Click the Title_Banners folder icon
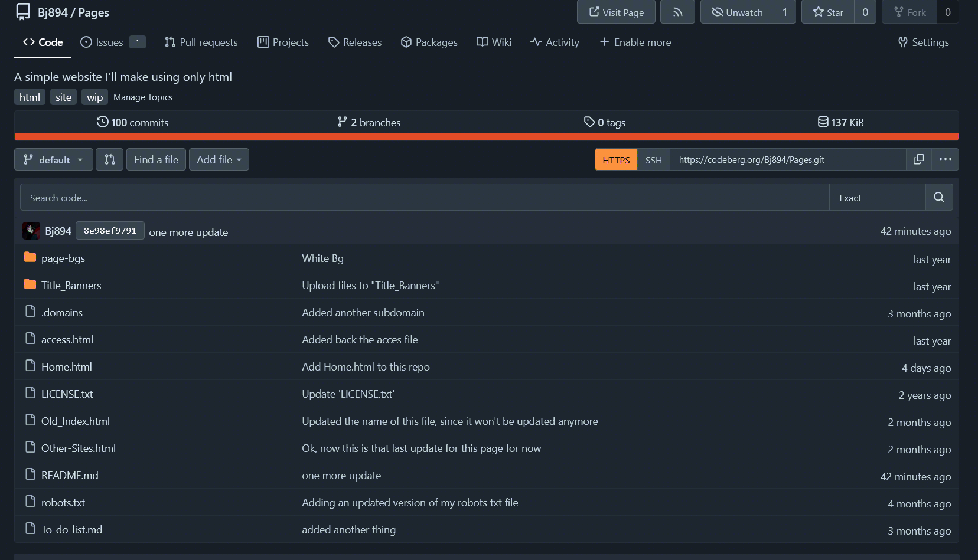Image resolution: width=978 pixels, height=560 pixels. [x=30, y=284]
